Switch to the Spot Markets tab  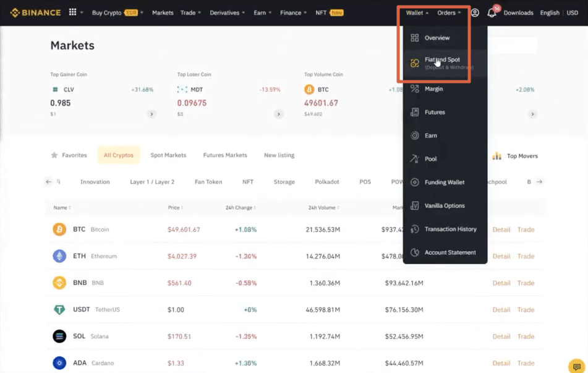pyautogui.click(x=168, y=155)
